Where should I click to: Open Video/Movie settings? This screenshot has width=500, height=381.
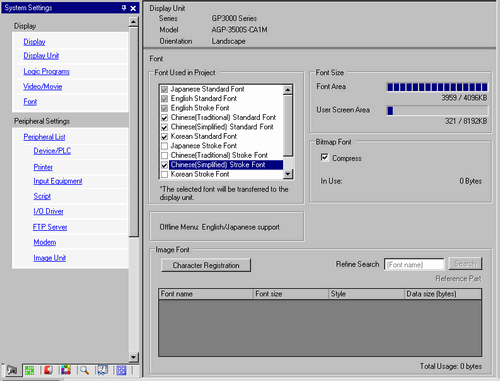[x=43, y=87]
